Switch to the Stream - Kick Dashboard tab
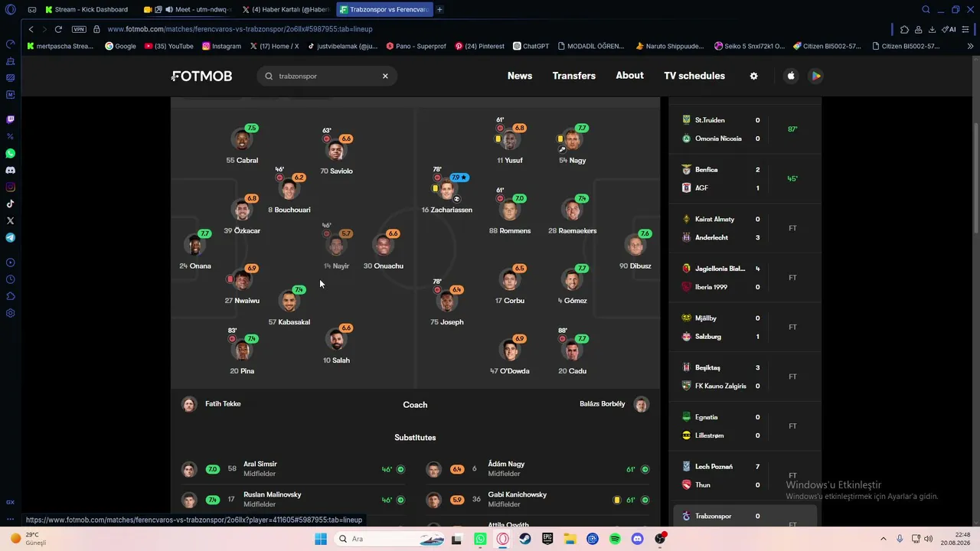The image size is (980, 551). (90, 9)
